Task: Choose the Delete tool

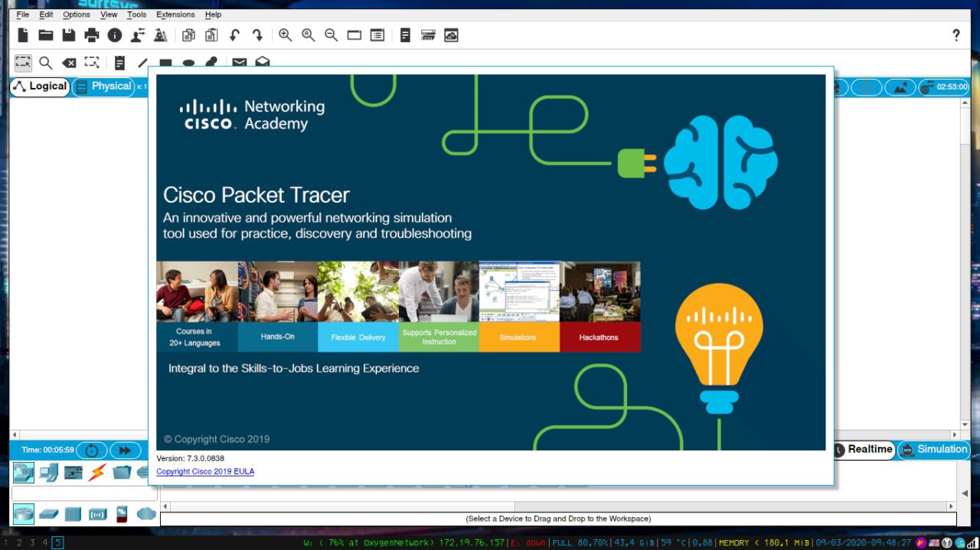Action: click(x=69, y=63)
